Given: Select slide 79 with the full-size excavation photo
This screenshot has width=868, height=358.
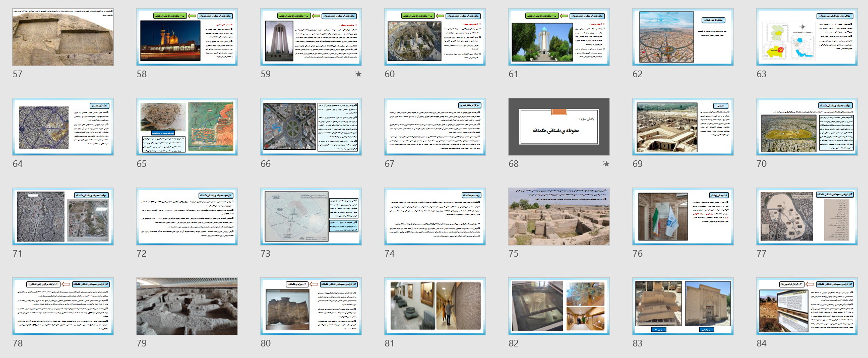Looking at the screenshot, I should tap(187, 306).
